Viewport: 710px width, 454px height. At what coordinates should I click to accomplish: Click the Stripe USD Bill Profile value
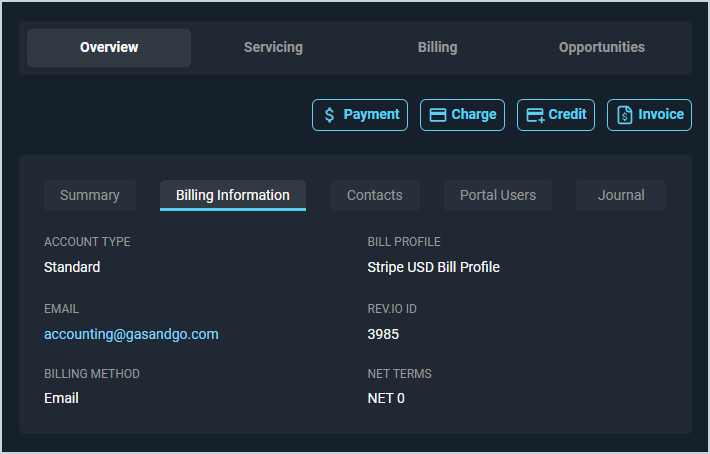point(434,267)
